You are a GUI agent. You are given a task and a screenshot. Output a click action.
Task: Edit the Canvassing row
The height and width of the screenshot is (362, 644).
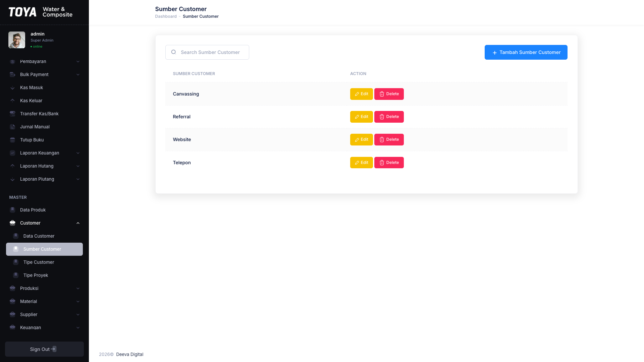coord(361,94)
